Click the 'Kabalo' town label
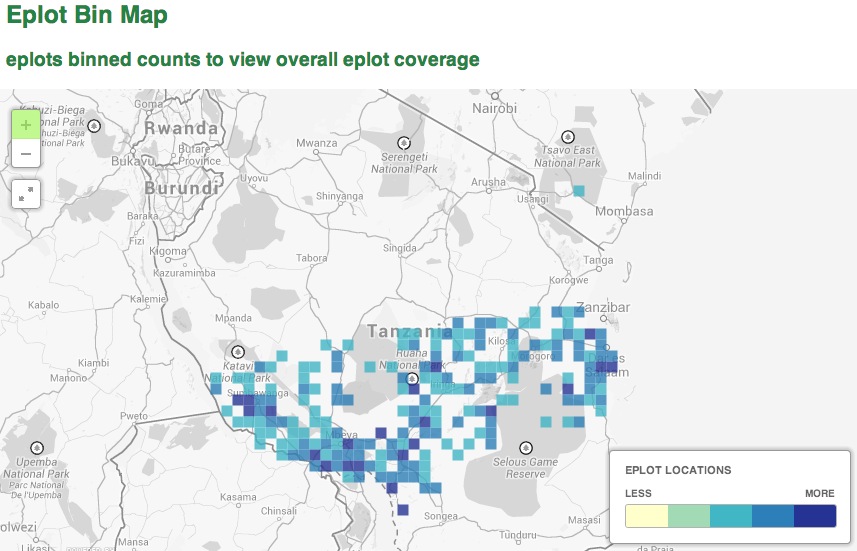The width and height of the screenshot is (857, 551). tap(44, 304)
